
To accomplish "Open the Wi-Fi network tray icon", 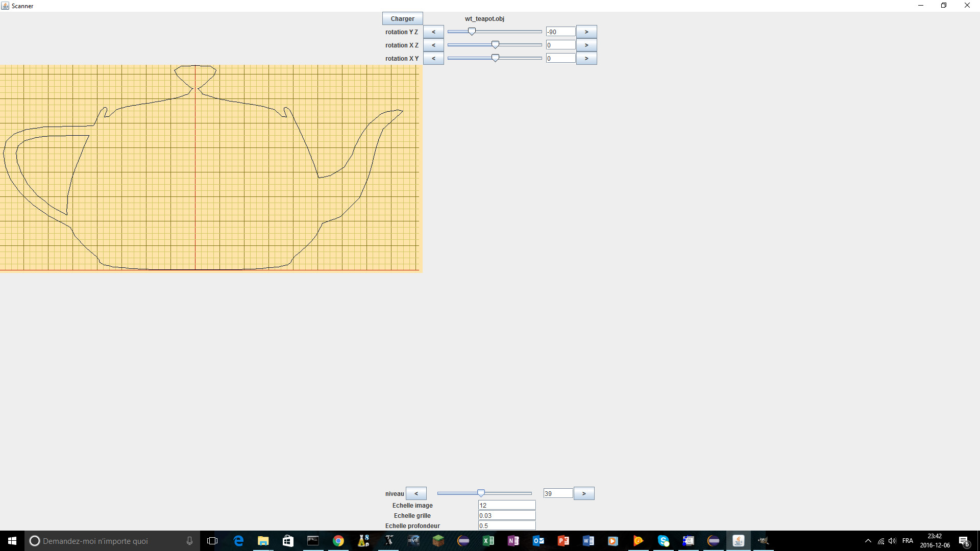I will point(881,541).
